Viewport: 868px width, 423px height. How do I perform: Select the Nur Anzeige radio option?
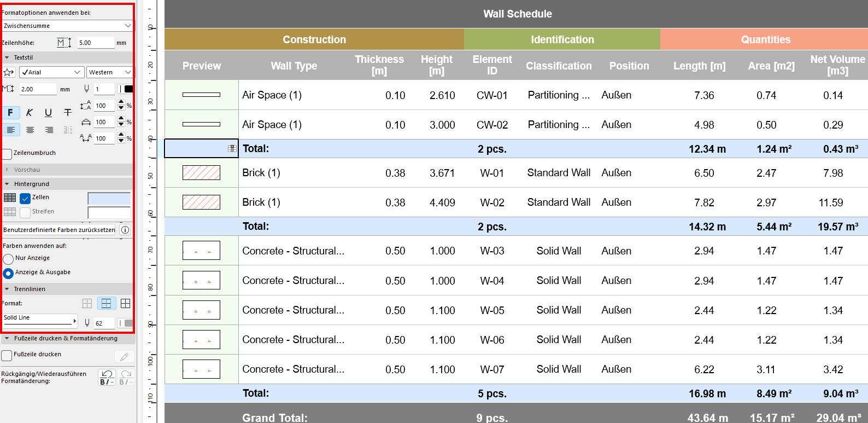pyautogui.click(x=8, y=259)
